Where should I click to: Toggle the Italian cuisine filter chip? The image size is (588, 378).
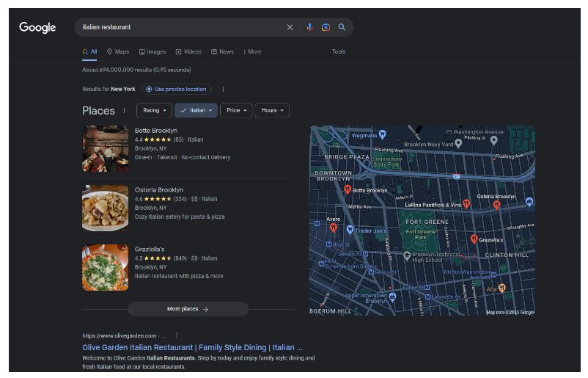[x=196, y=110]
